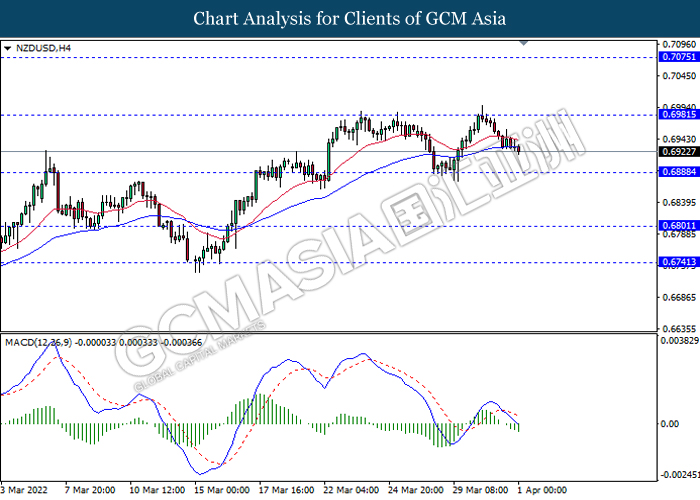Select the 0.70960 axis value

pyautogui.click(x=679, y=44)
